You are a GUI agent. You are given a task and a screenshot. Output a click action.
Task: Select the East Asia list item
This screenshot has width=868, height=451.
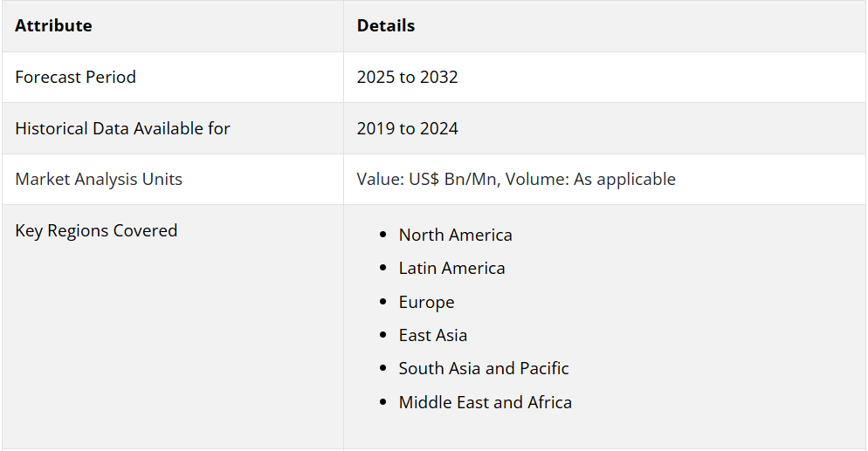(432, 335)
